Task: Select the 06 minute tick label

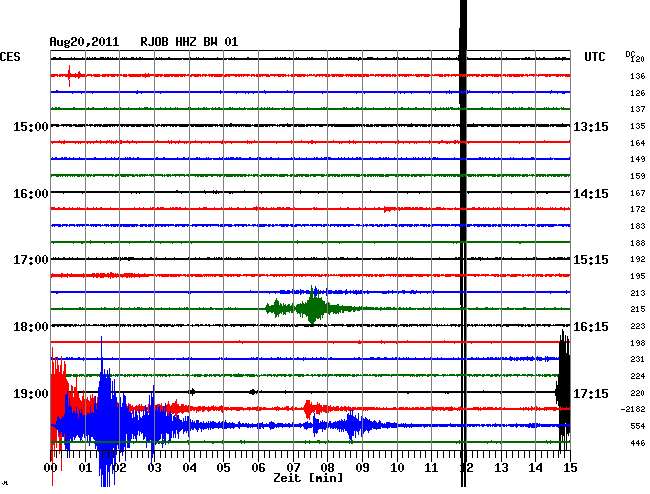Action: pos(258,468)
